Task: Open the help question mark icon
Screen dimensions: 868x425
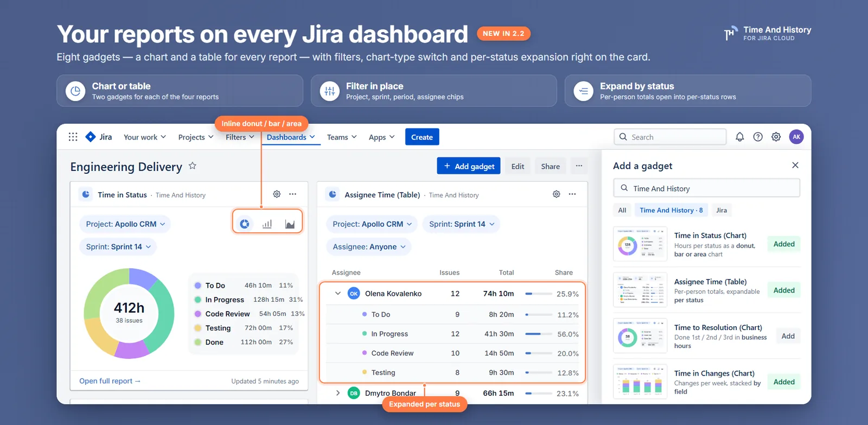Action: click(x=758, y=137)
